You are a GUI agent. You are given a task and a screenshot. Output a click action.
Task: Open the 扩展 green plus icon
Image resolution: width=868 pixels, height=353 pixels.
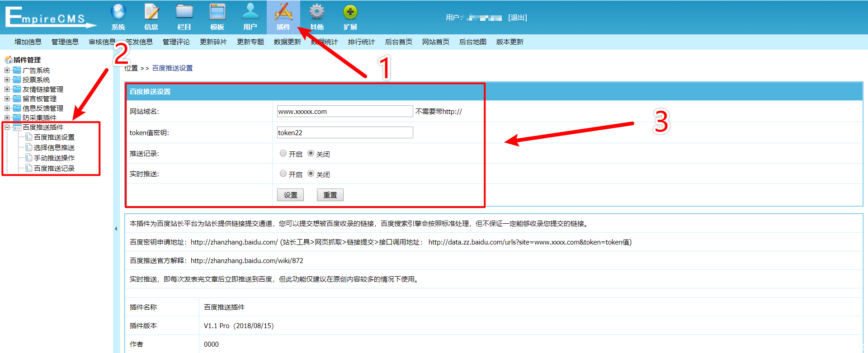click(x=350, y=12)
